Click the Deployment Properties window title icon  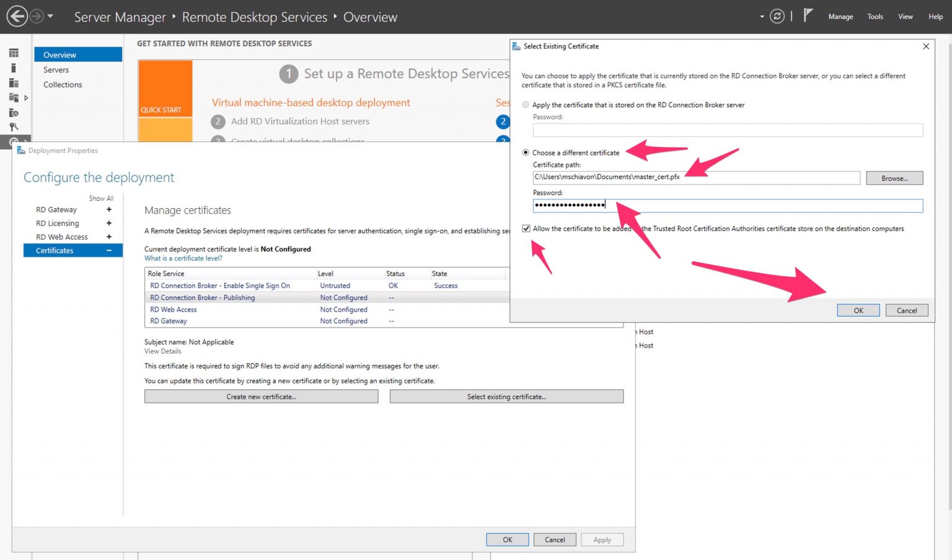(21, 151)
